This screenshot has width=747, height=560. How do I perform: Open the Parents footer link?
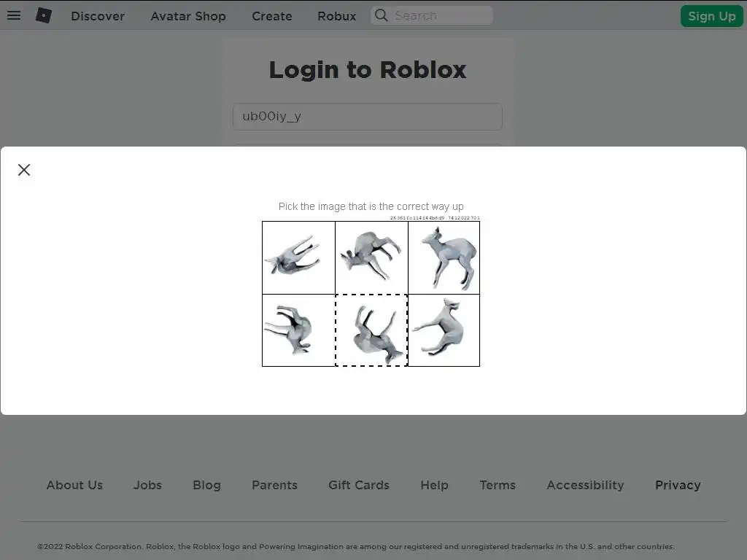[274, 485]
